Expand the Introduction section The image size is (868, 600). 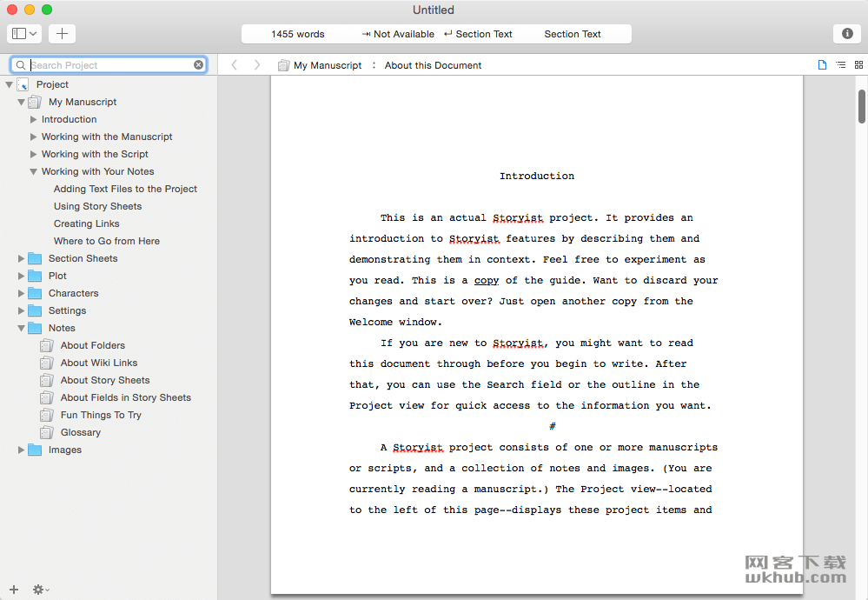click(33, 119)
